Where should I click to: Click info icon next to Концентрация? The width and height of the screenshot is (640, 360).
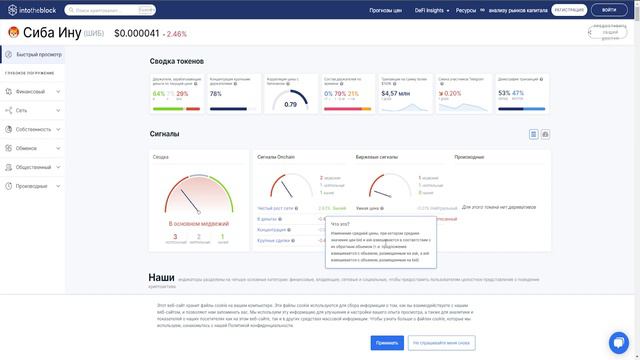click(x=289, y=230)
